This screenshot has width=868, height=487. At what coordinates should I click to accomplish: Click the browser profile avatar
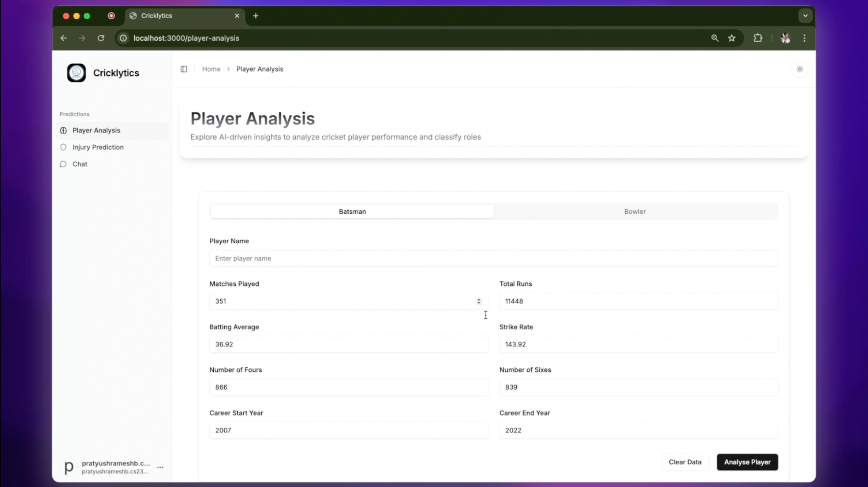[x=786, y=38]
